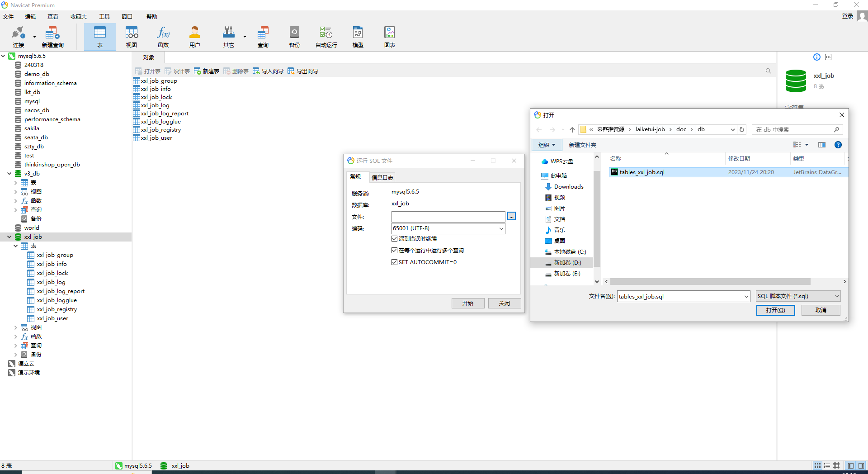Click the search box in Open dialog
The width and height of the screenshot is (868, 474).
[797, 129]
